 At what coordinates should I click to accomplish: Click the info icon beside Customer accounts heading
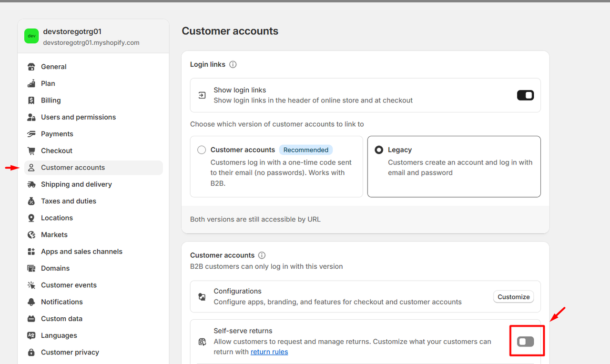click(262, 255)
